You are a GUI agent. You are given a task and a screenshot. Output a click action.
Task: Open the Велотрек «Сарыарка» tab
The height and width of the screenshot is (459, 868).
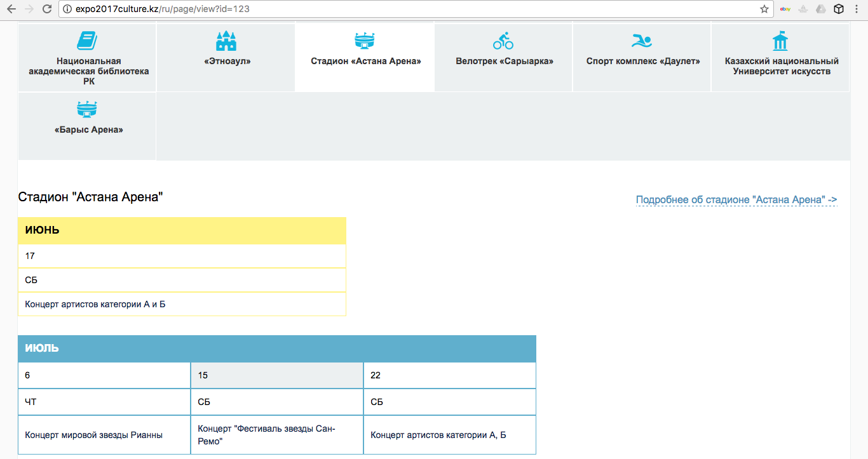point(504,62)
